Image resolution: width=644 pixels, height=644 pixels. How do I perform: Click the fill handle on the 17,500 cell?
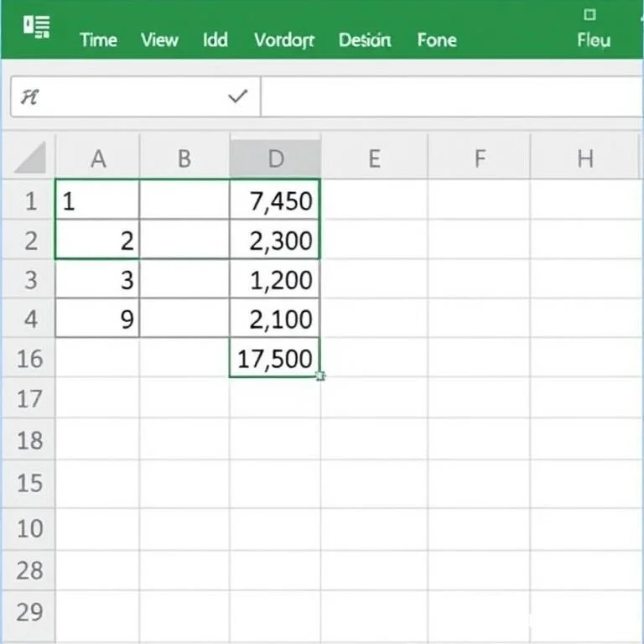320,377
